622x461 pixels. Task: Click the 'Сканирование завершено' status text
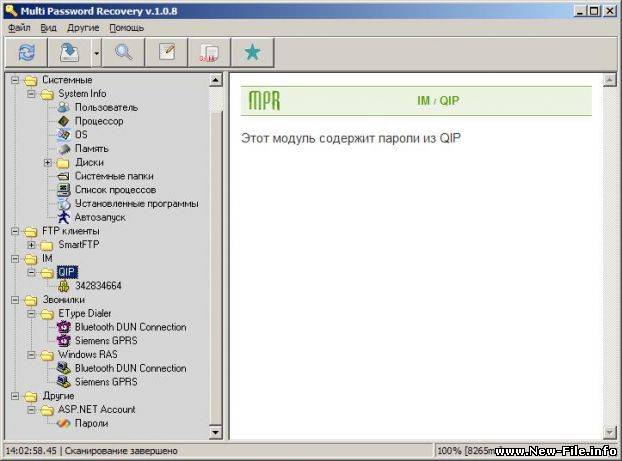pos(121,451)
